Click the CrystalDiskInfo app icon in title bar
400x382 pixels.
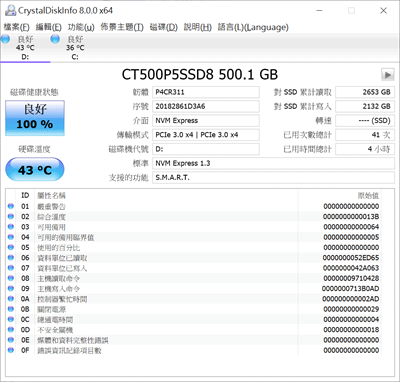click(10, 10)
